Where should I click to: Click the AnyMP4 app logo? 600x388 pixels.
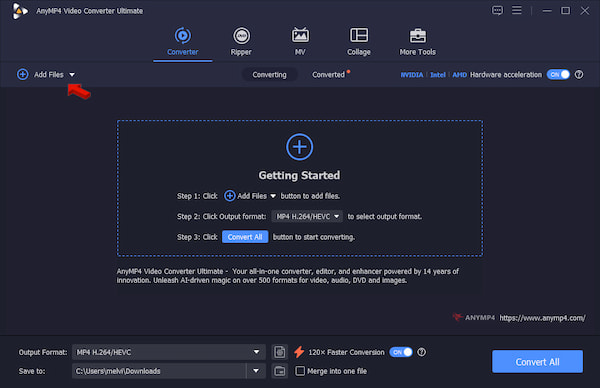coord(20,11)
